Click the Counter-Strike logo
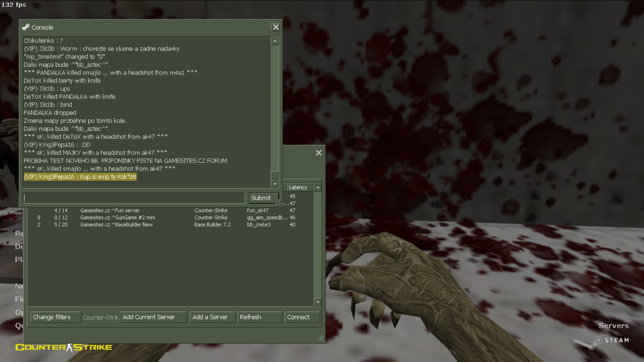 click(64, 347)
